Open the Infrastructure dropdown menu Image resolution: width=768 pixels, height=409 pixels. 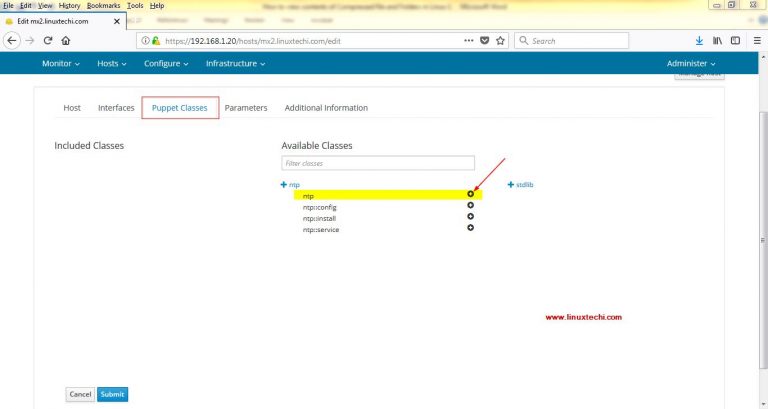click(x=236, y=63)
